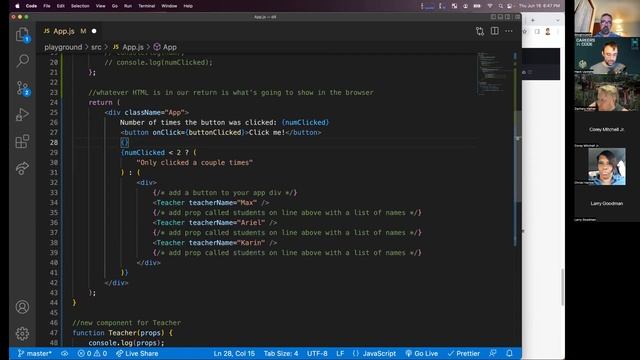This screenshot has width=640, height=360.
Task: Select the LF end of line indicator
Action: 340,353
